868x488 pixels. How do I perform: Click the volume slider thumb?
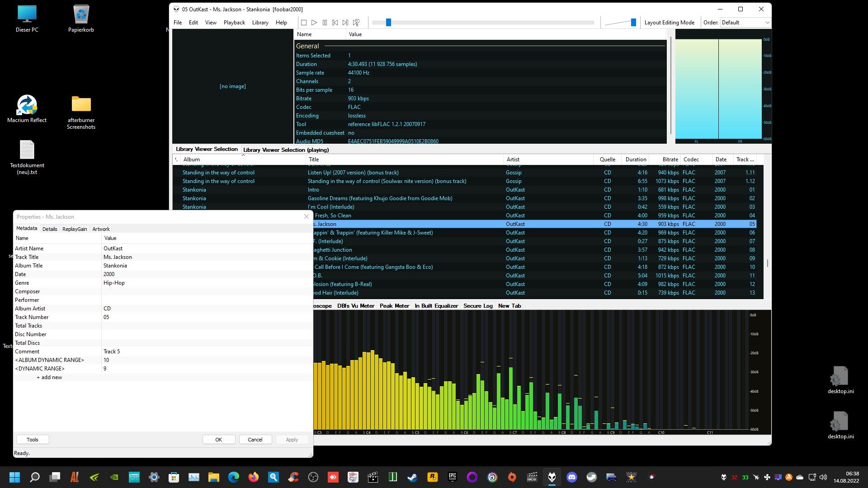click(633, 23)
